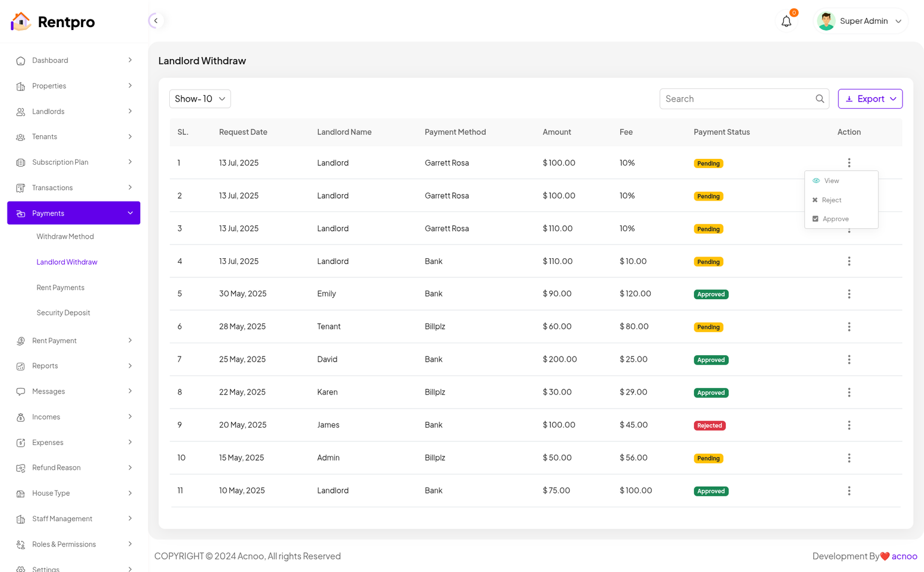
Task: Open the three-dot action menu for row 9
Action: point(848,425)
